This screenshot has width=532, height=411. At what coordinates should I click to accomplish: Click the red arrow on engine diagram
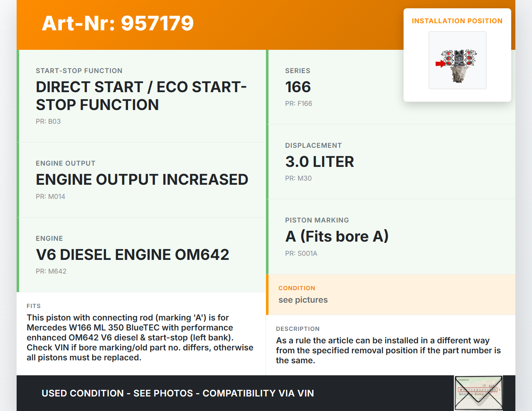point(440,64)
